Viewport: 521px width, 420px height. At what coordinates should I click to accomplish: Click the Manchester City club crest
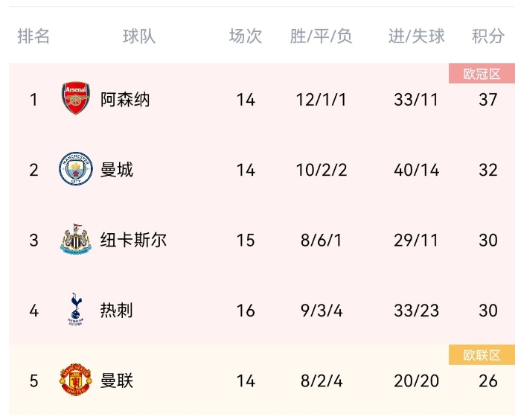point(76,169)
